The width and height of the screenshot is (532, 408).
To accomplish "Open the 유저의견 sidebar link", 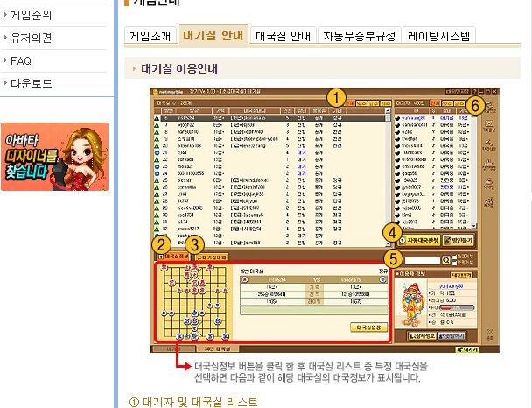I will tap(31, 38).
